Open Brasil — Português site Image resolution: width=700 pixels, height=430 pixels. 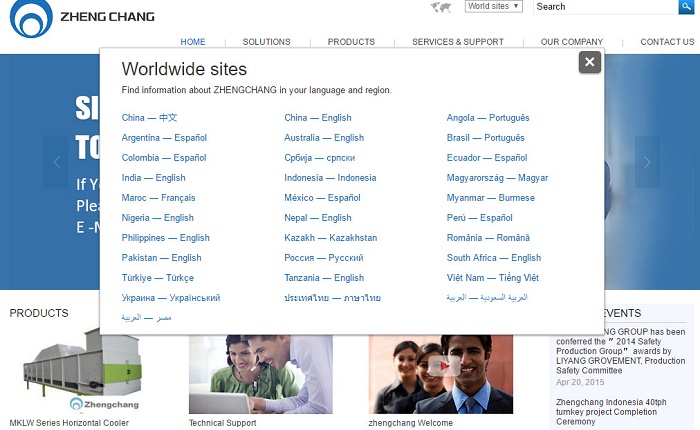pyautogui.click(x=486, y=138)
